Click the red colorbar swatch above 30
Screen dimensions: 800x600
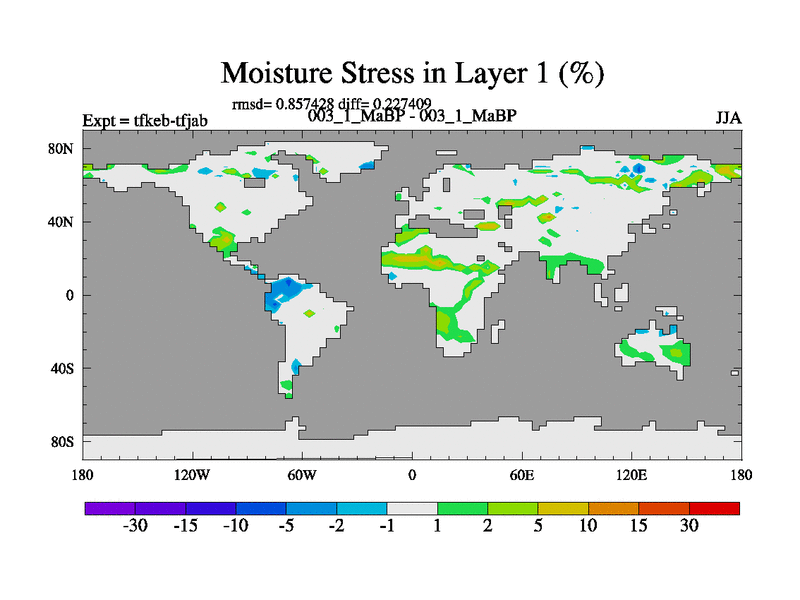[714, 508]
